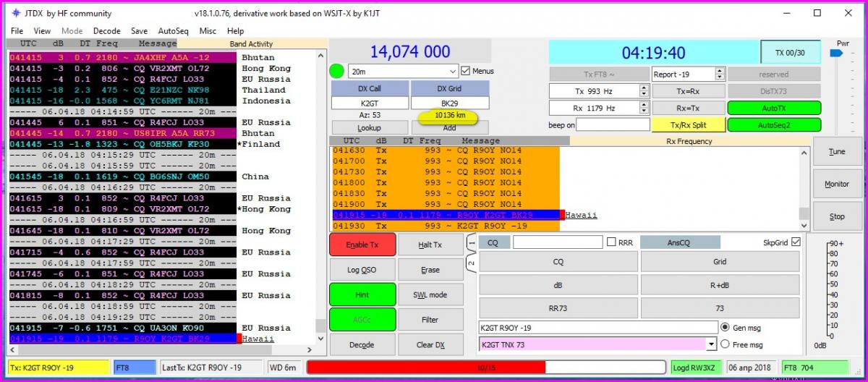This screenshot has width=868, height=382.
Task: Click the DX Call input field
Action: tap(369, 103)
